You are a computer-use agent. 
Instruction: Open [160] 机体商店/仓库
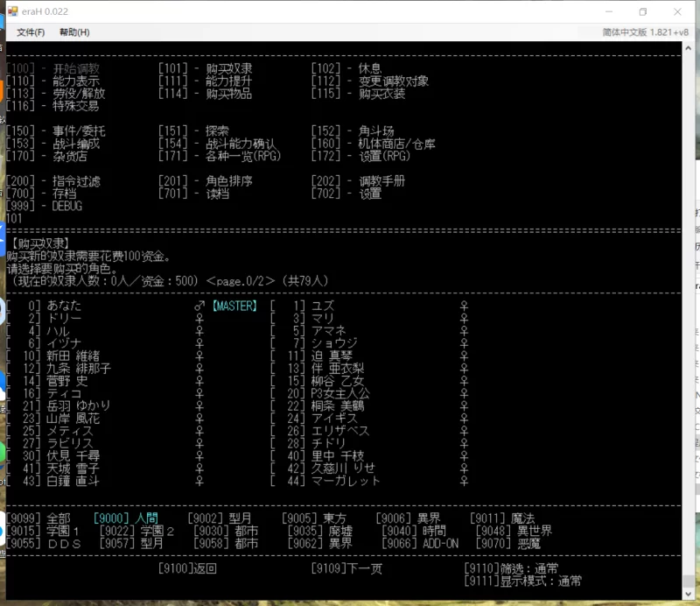click(374, 144)
